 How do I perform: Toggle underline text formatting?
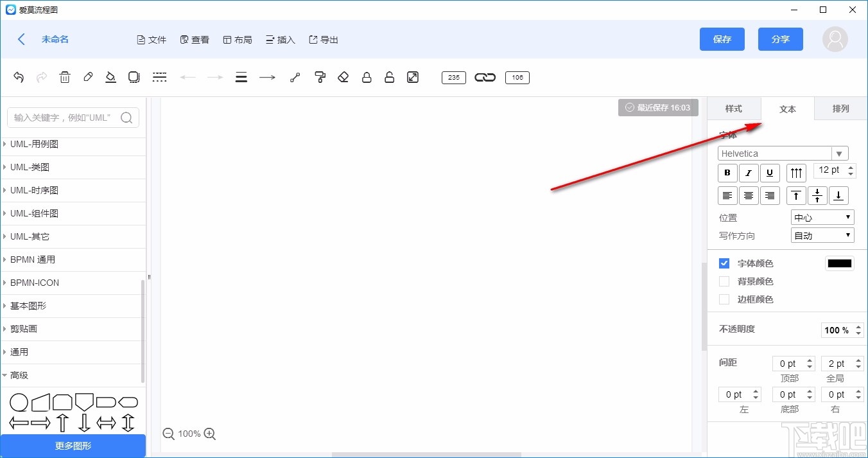tap(770, 172)
